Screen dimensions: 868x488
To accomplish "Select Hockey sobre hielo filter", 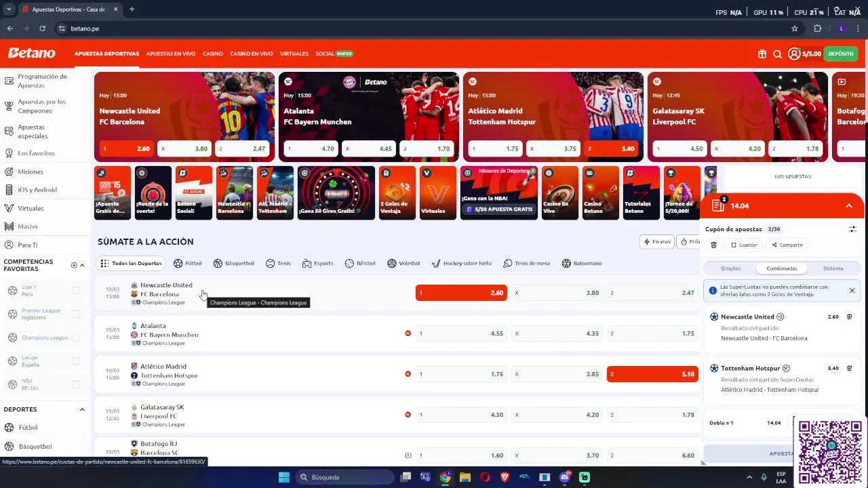I will (461, 263).
